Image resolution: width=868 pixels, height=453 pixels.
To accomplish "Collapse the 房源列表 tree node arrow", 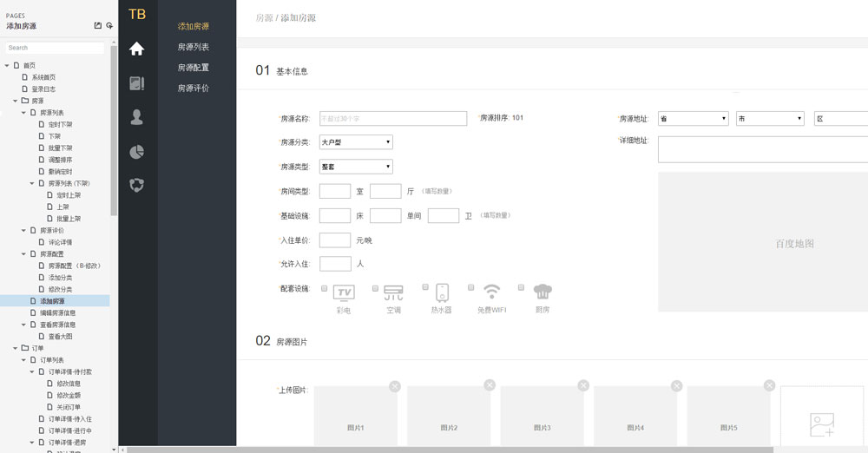I will [23, 113].
